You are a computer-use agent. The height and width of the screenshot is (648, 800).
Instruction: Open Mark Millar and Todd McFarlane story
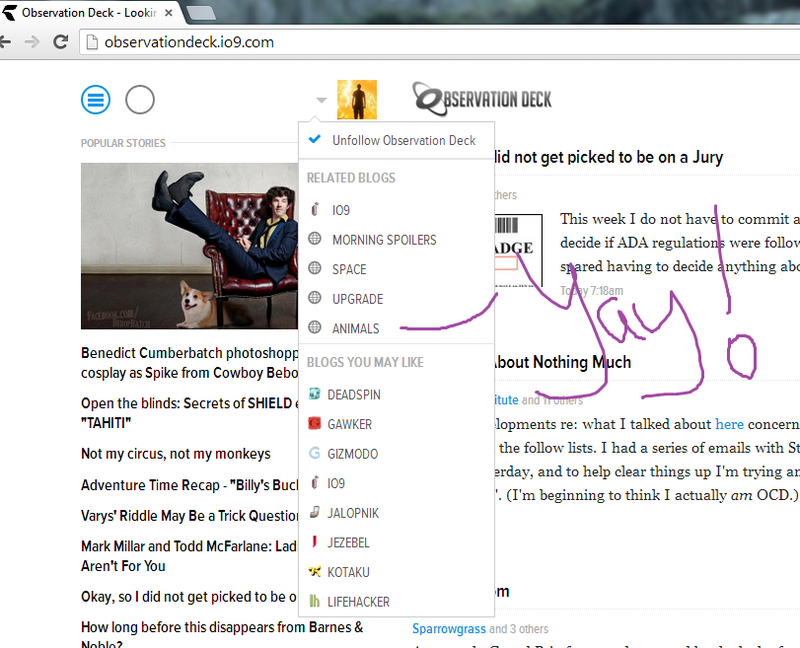tap(189, 556)
